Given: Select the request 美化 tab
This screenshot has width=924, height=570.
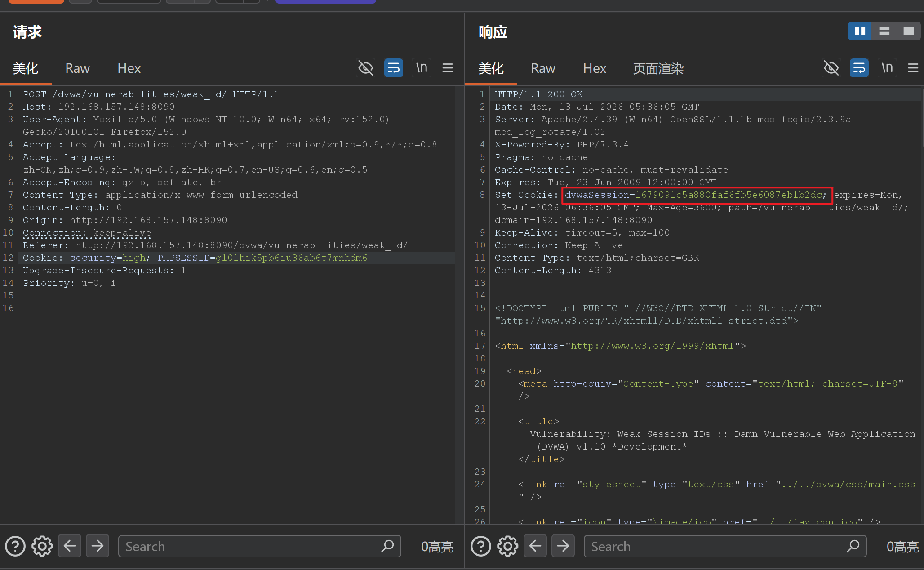Looking at the screenshot, I should click(x=26, y=68).
